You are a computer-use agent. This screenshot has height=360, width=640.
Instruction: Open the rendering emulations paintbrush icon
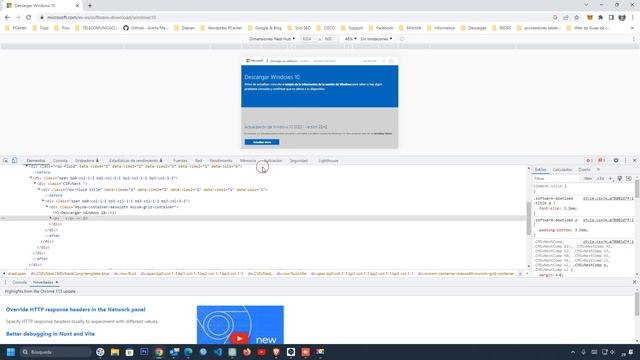tap(620, 179)
